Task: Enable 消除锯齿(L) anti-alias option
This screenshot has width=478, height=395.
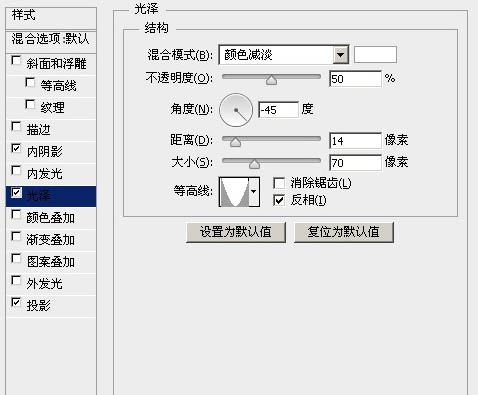Action: 279,183
